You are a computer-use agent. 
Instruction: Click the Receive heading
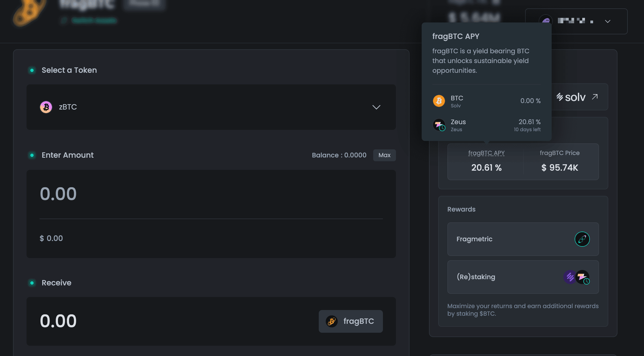tap(56, 283)
